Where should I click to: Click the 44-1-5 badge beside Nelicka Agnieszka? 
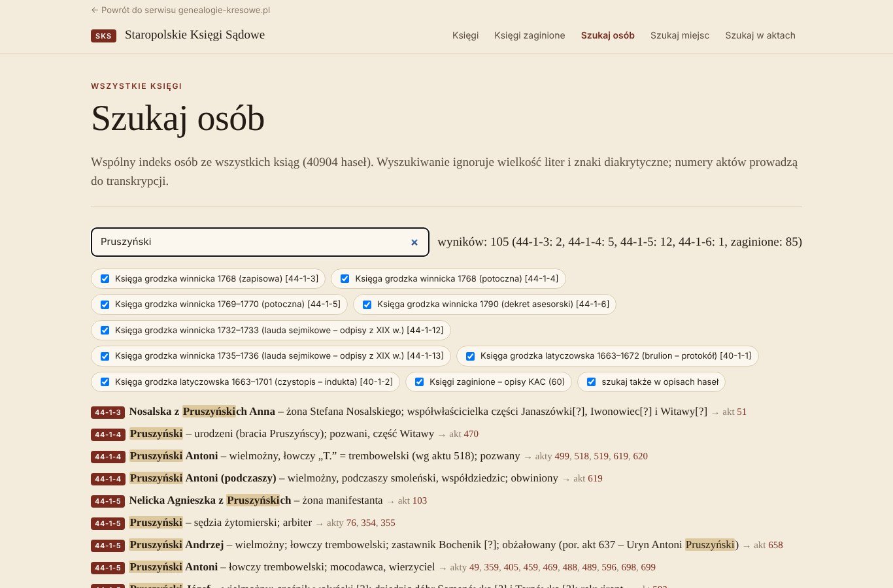[108, 501]
